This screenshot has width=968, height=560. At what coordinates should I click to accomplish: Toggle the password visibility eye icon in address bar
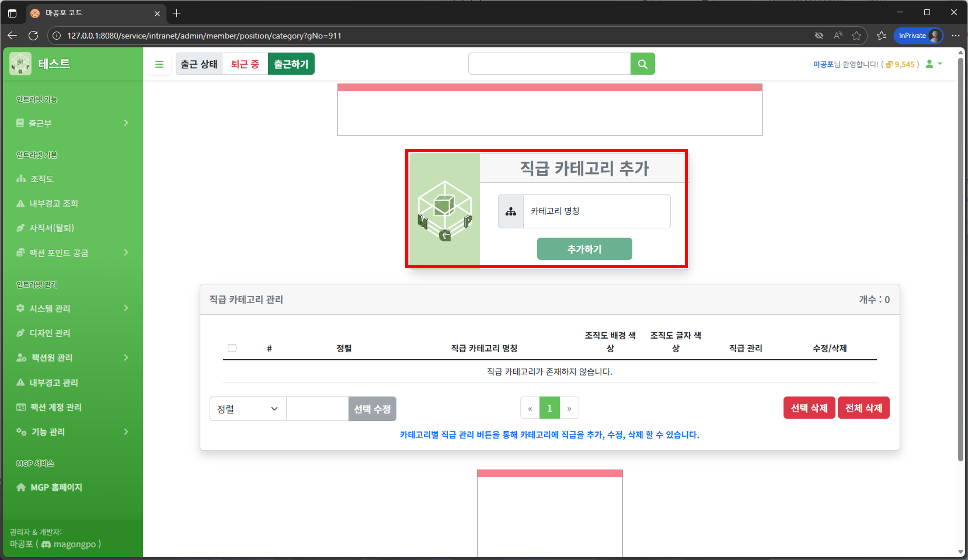pos(819,35)
